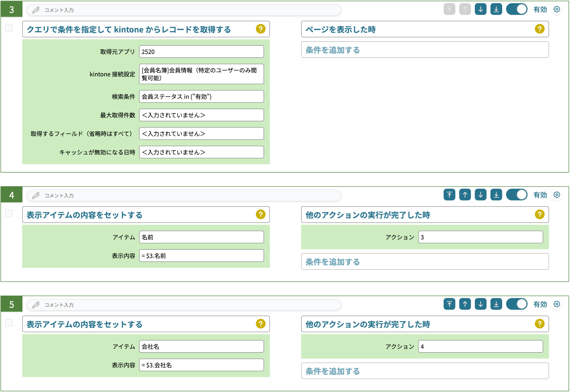Viewport: 570px width, 392px height.
Task: Move row 5 down one position
Action: pyautogui.click(x=480, y=304)
